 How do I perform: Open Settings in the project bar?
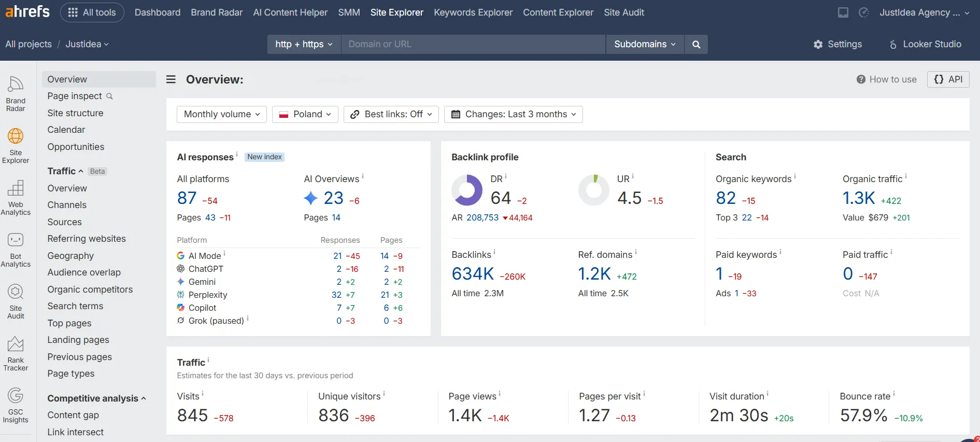click(x=838, y=44)
